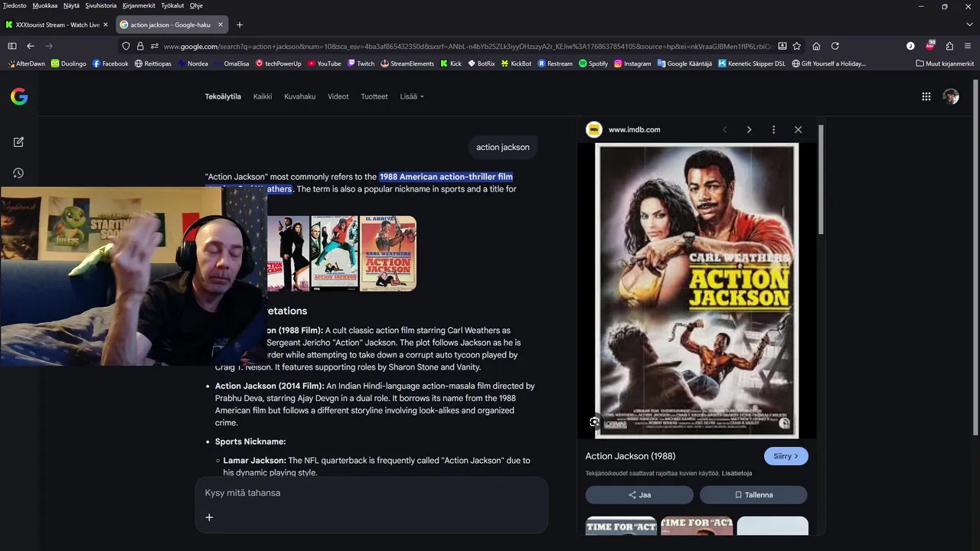
Task: Open the StreamElements bookmark
Action: tap(407, 64)
